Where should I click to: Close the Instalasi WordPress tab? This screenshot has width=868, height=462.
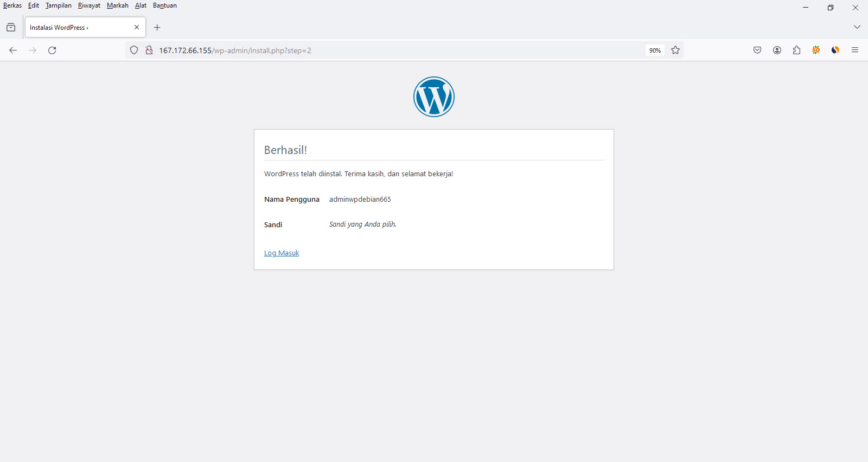[137, 27]
